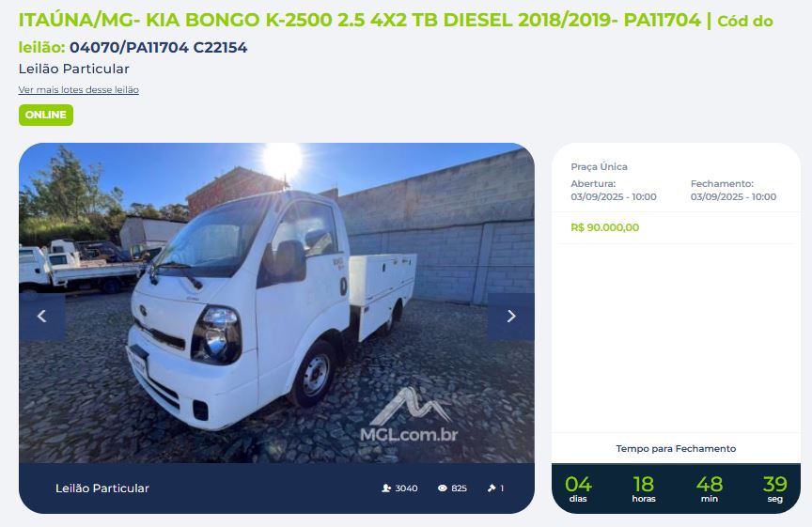812x527 pixels.
Task: Click the Abertura date 03/09/2025 - 10:00
Action: click(x=614, y=196)
